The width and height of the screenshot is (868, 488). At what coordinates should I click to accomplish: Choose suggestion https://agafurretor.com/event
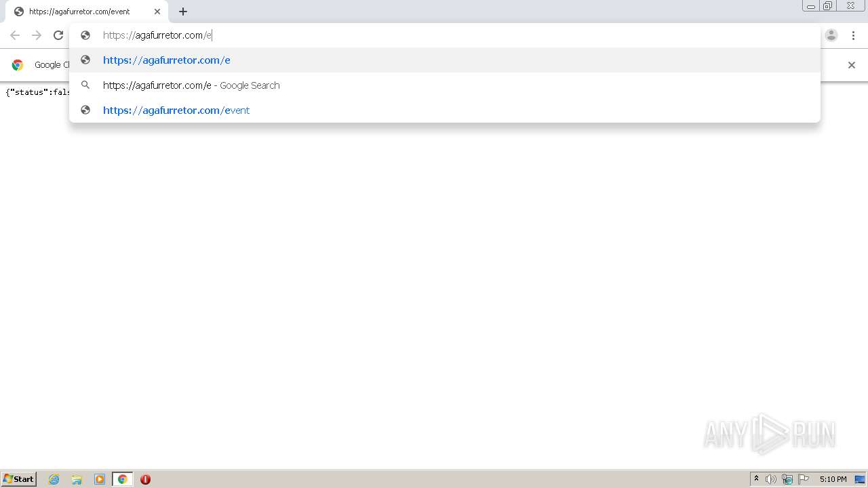coord(445,110)
